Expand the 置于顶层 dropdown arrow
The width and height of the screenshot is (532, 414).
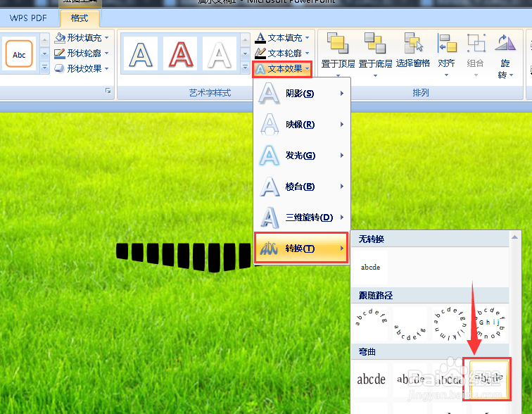pyautogui.click(x=338, y=75)
